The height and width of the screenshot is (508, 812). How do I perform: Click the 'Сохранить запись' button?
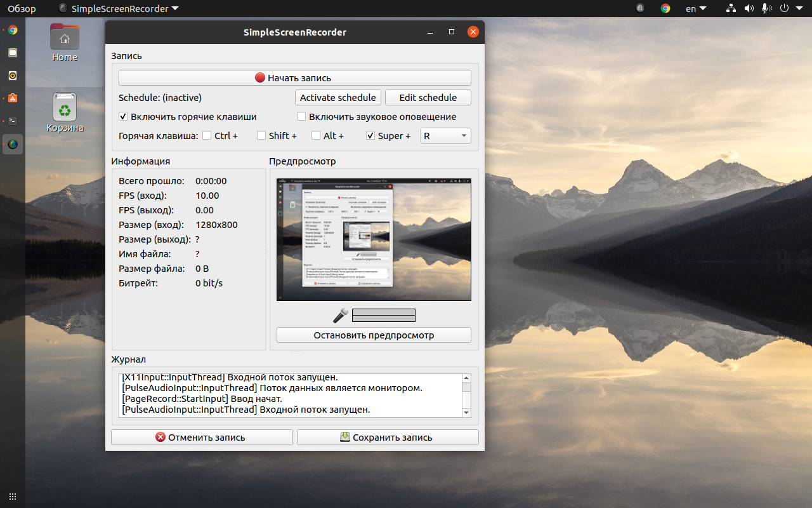[387, 438]
